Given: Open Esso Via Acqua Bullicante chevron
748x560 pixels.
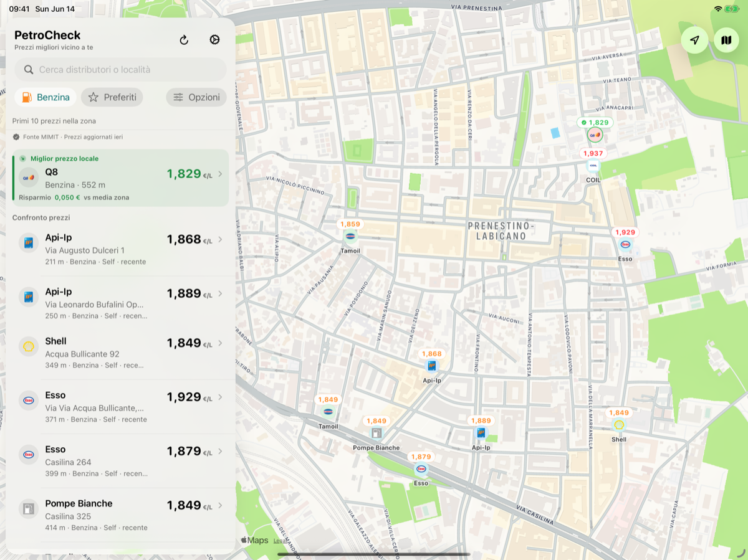Looking at the screenshot, I should tap(220, 397).
